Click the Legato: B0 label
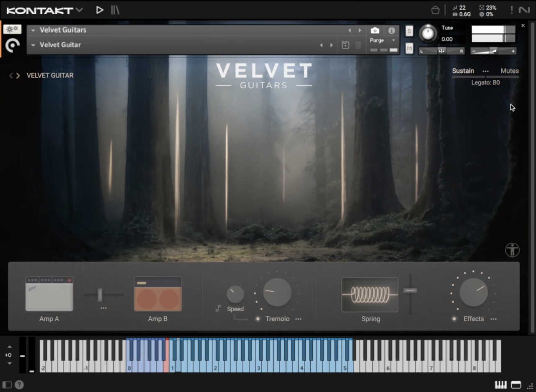Image resolution: width=536 pixels, height=392 pixels. (485, 83)
